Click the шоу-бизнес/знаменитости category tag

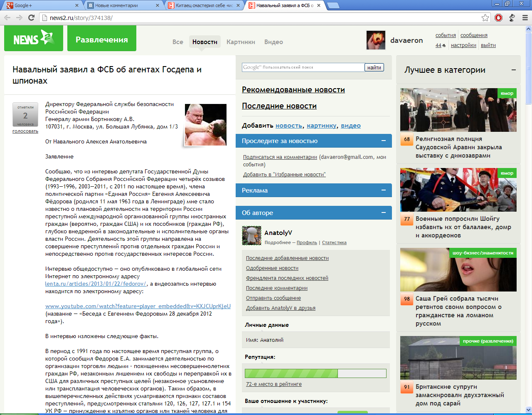pos(483,253)
